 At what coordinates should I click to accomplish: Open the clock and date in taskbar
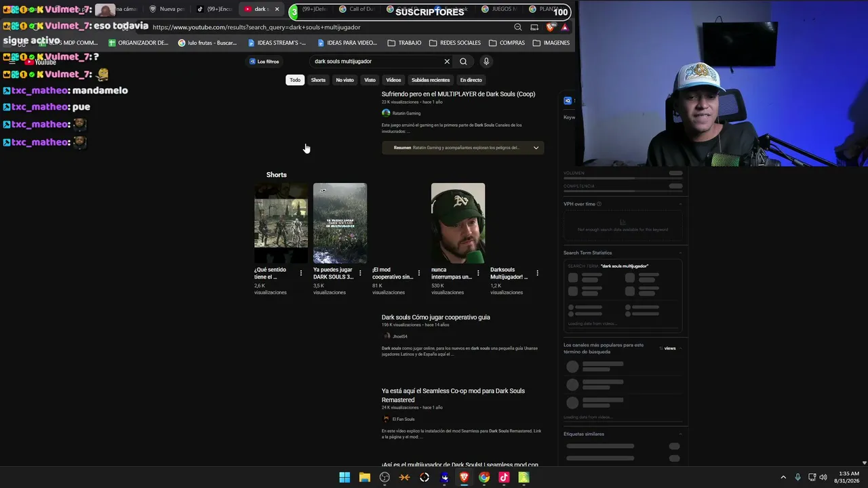(848, 477)
